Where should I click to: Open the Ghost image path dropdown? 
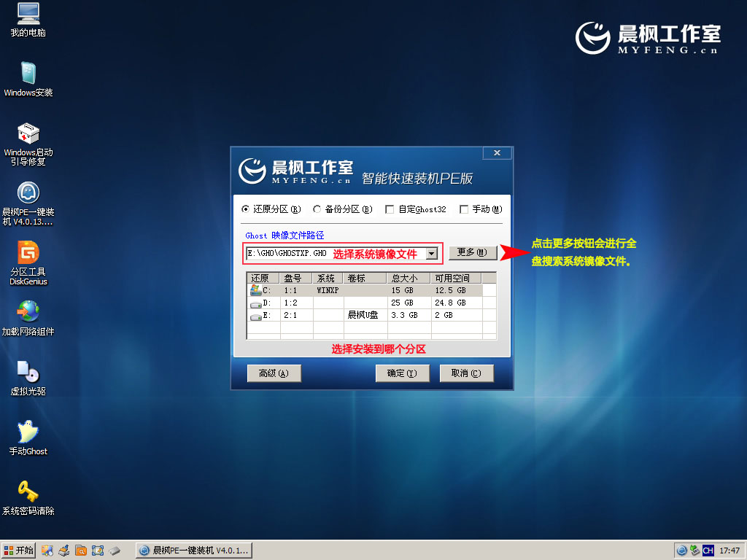click(433, 254)
